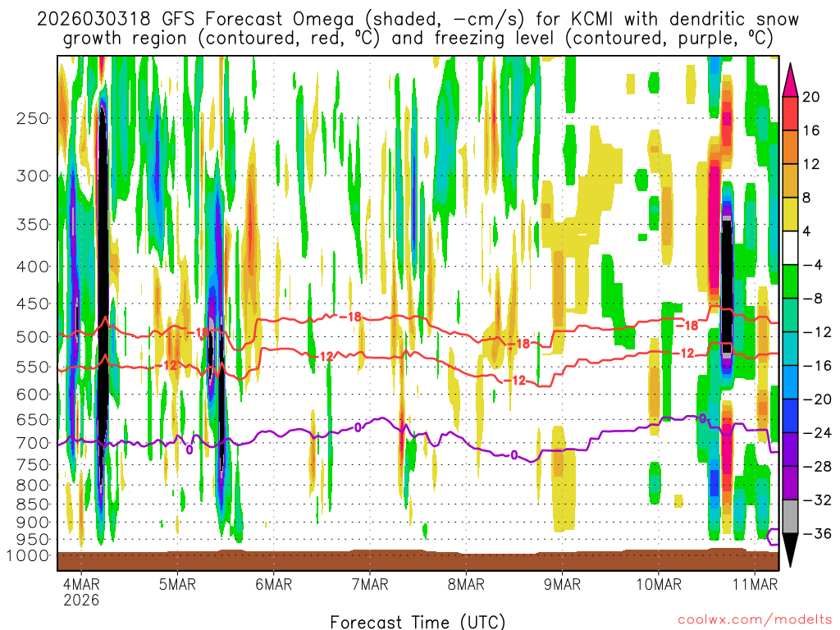Click the Forecast Time (UTC) axis title

(x=418, y=622)
